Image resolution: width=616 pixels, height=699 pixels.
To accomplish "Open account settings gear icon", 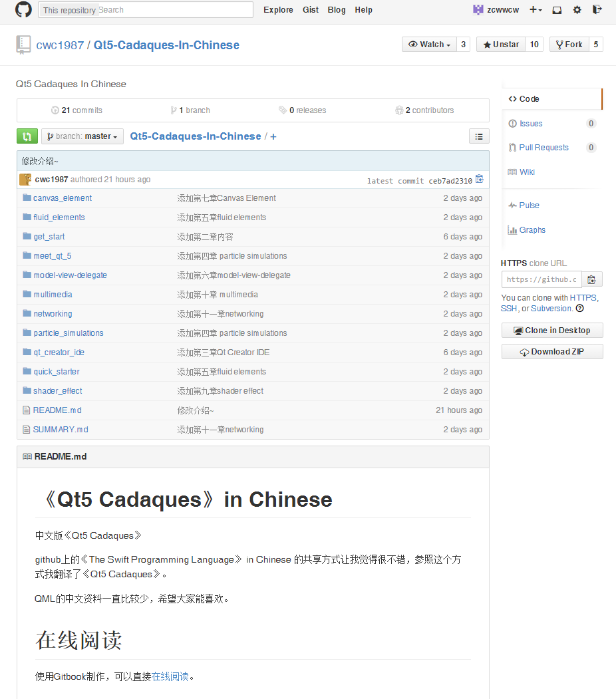I will click(577, 10).
